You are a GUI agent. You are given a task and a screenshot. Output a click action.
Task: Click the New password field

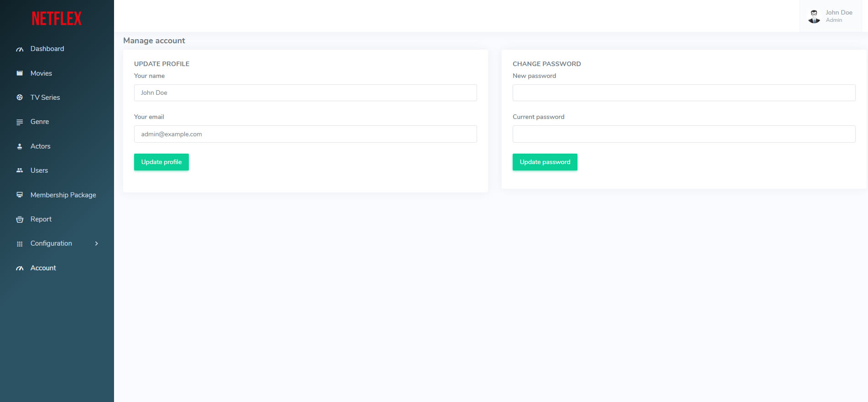[x=684, y=93]
